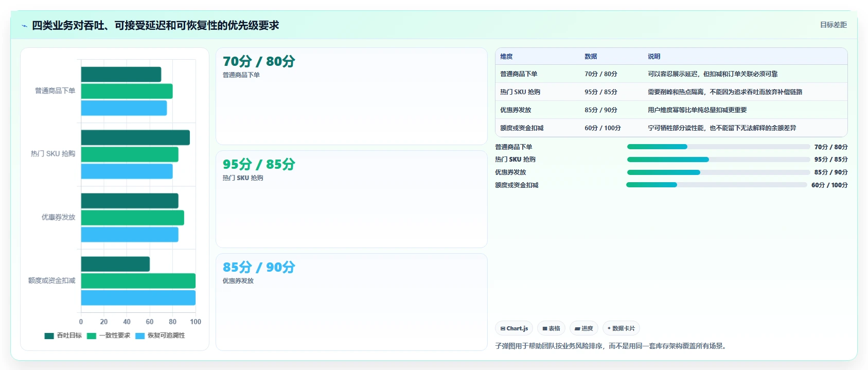Toggle the 恢复可追溯性 legend entry

coord(160,336)
